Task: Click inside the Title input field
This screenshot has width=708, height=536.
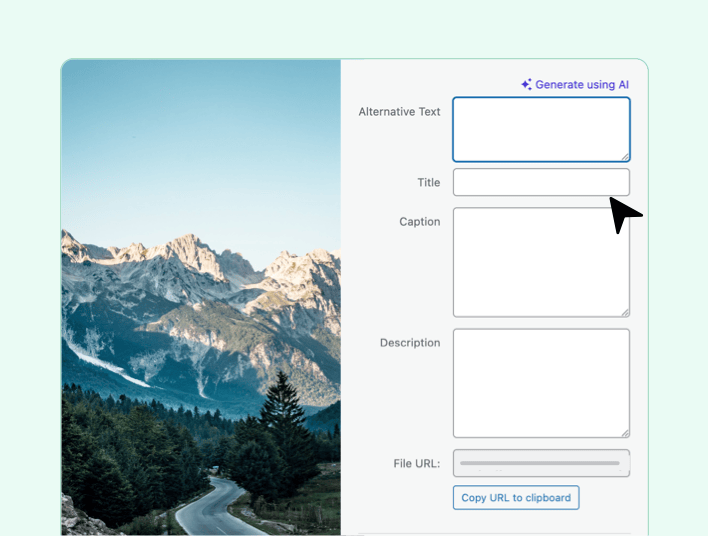Action: coord(541,182)
